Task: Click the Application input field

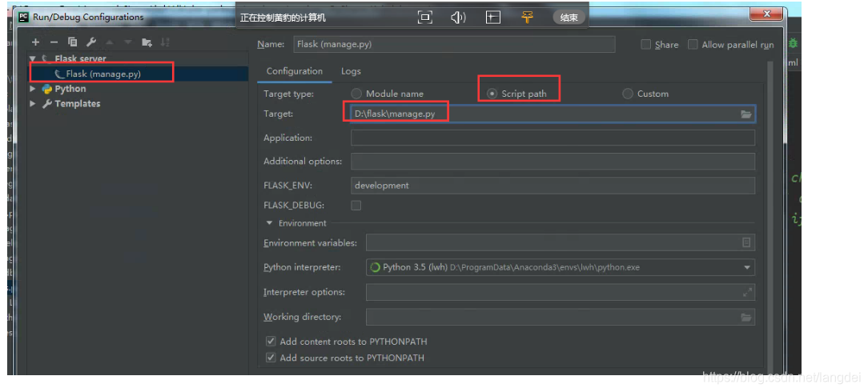Action: [553, 138]
